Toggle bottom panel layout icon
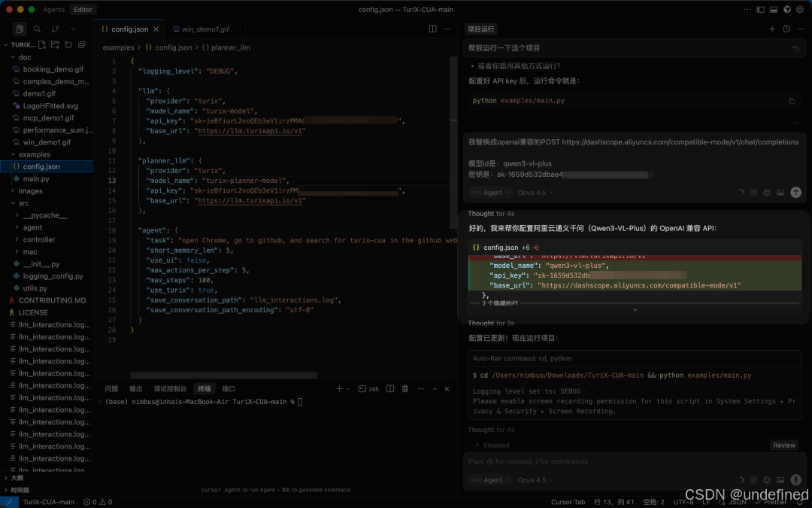Viewport: 812px width, 508px height. (x=773, y=9)
